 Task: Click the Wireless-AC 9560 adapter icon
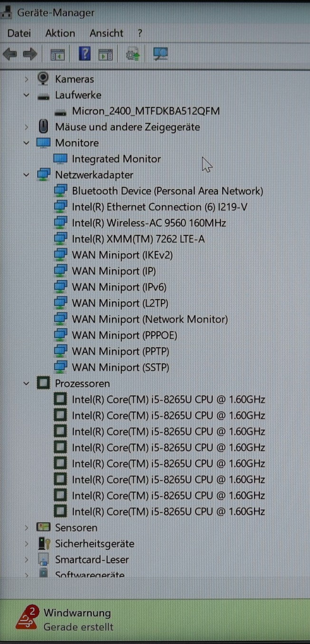coord(60,223)
